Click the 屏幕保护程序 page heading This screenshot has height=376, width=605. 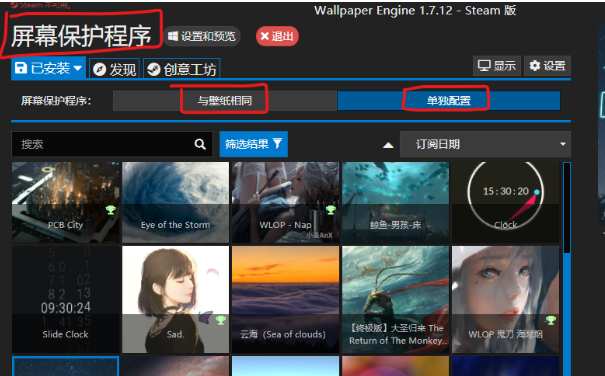81,36
